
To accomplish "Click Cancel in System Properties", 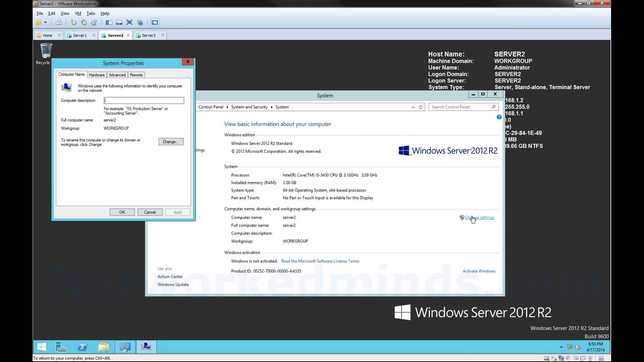I will click(150, 212).
